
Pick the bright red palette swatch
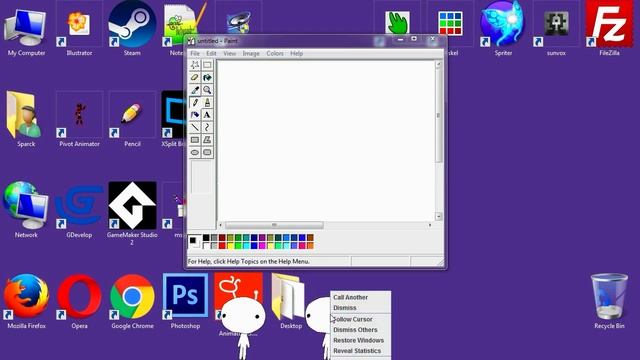tap(222, 245)
